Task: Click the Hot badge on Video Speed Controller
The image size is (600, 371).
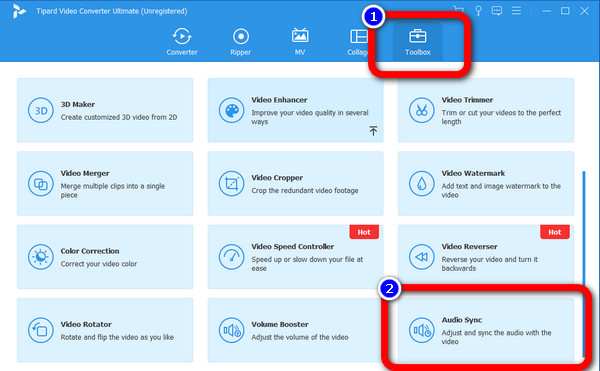Action: pyautogui.click(x=364, y=232)
